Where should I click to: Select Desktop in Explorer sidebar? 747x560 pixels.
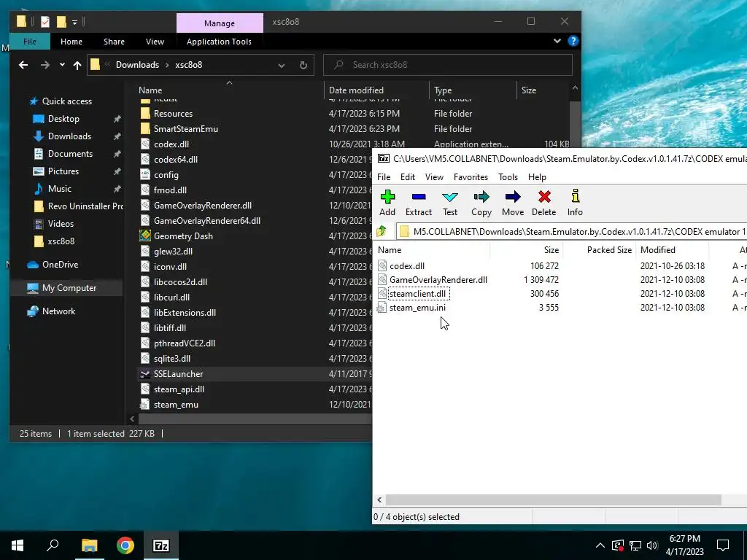click(x=63, y=119)
